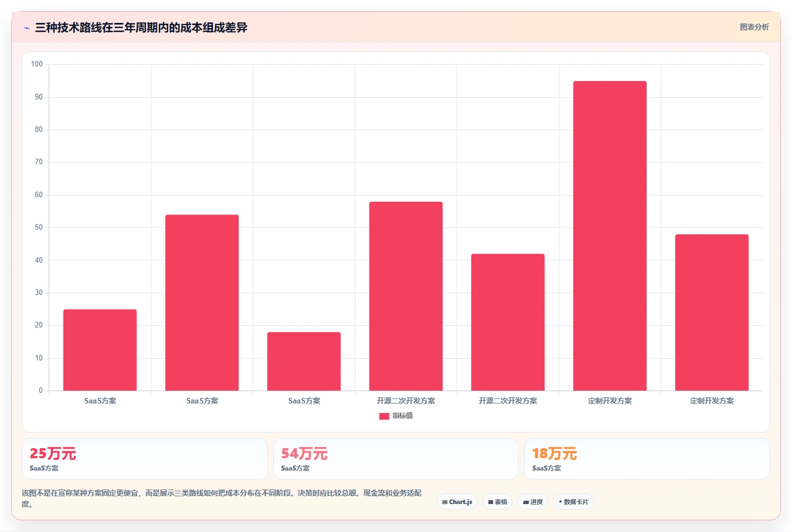
Task: Toggle the 指标值 legend color box
Action: click(x=384, y=416)
